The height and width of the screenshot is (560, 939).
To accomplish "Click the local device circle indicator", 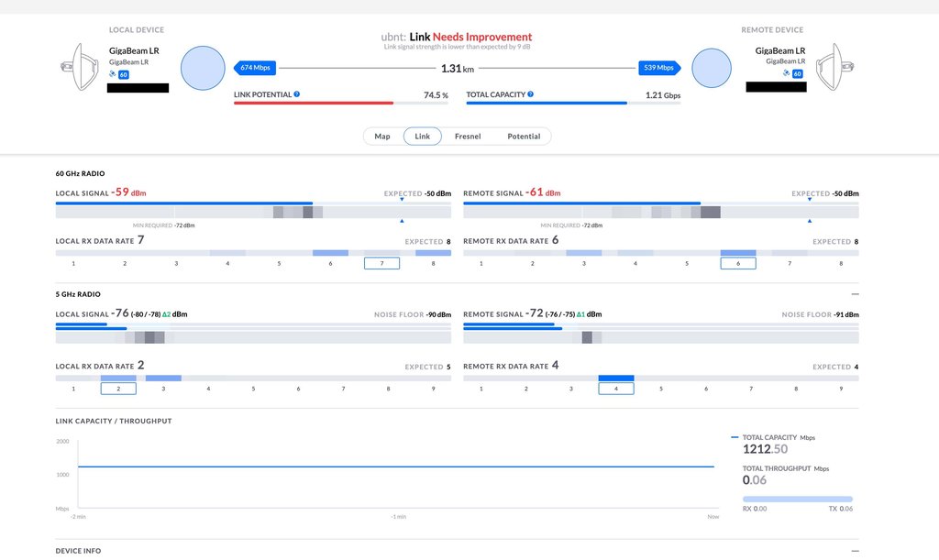I will tap(203, 68).
